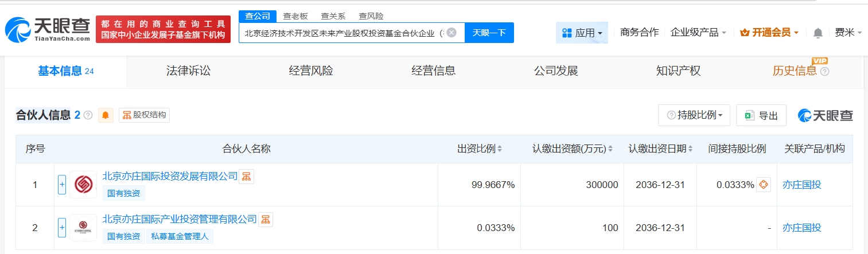Switch to 查关系 search tab

pyautogui.click(x=333, y=16)
